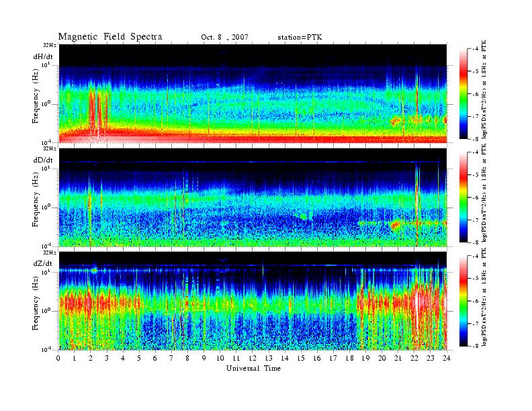
Task: Click hour tick label "2" on time axis
Action: point(90,358)
